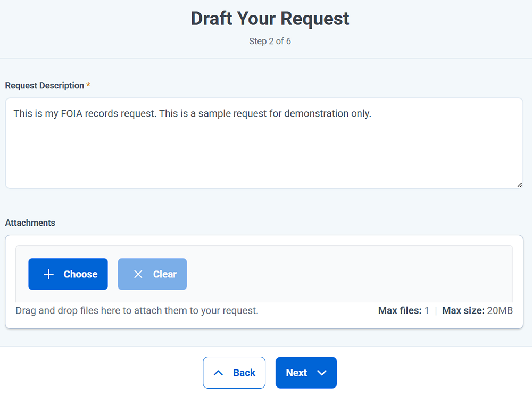Clear the current attachment selection
This screenshot has height=395, width=532.
pos(152,274)
